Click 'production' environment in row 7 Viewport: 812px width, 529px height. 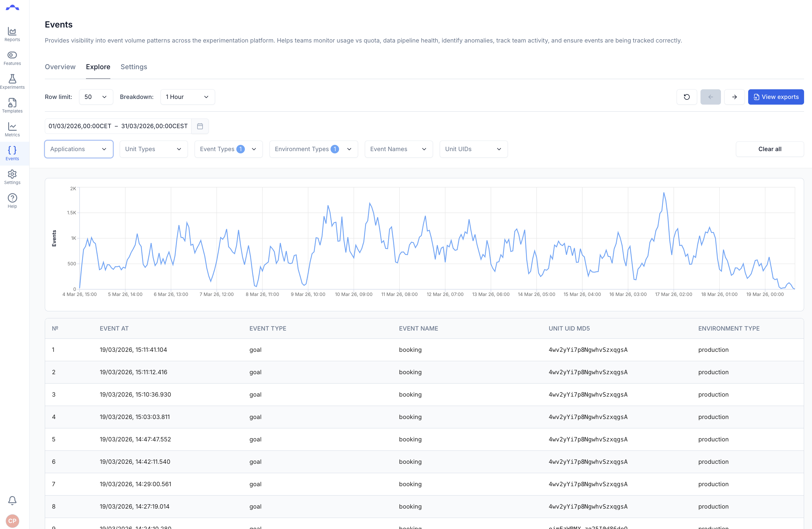point(713,484)
